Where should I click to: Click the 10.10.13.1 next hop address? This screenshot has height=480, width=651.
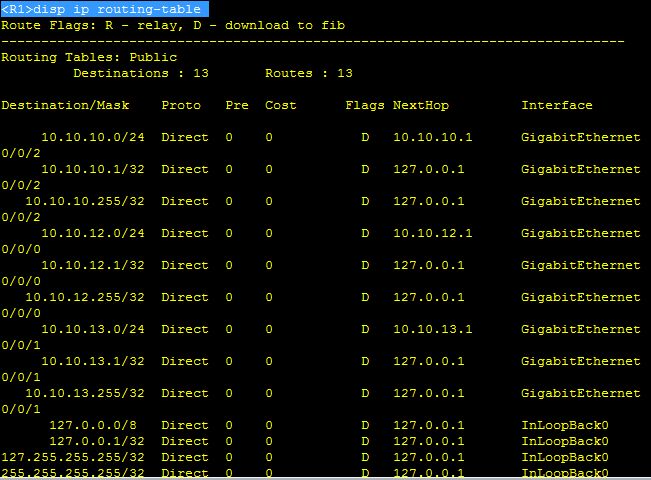pos(433,329)
